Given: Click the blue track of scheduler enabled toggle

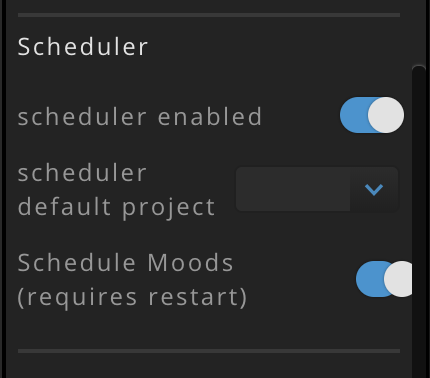Looking at the screenshot, I should pos(354,115).
